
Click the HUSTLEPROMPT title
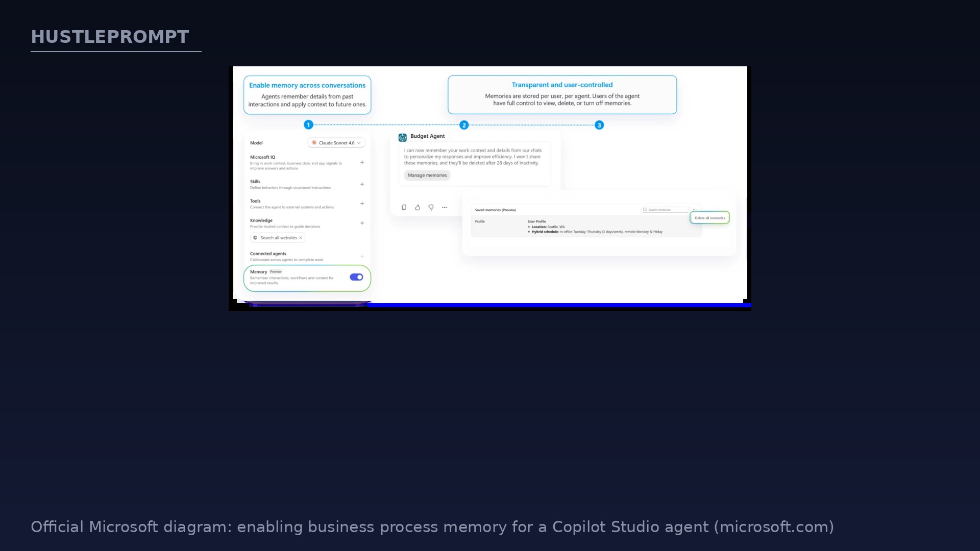(x=110, y=37)
